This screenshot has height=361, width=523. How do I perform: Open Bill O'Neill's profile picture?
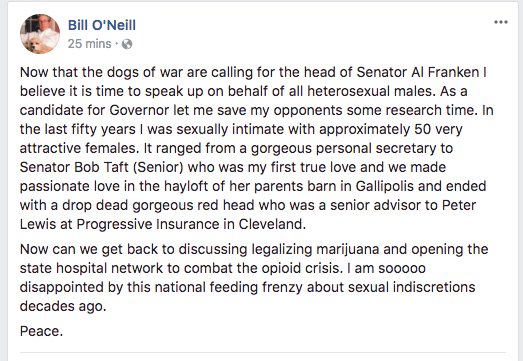40,34
